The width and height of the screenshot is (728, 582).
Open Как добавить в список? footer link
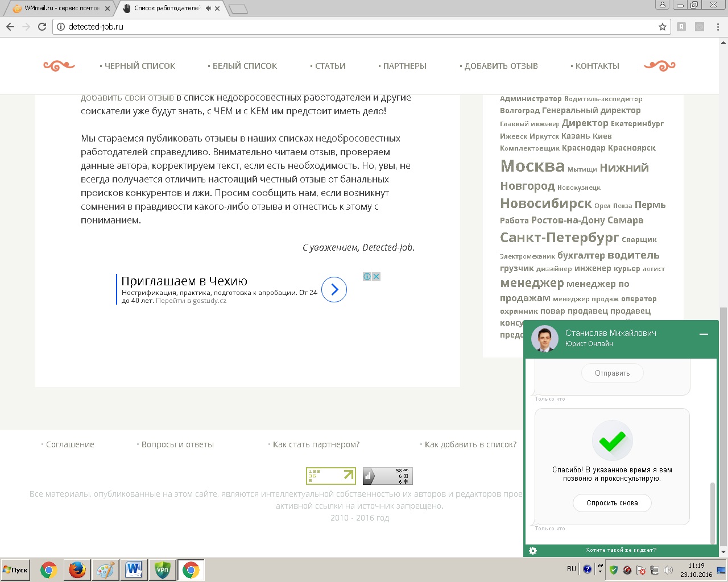(x=470, y=444)
